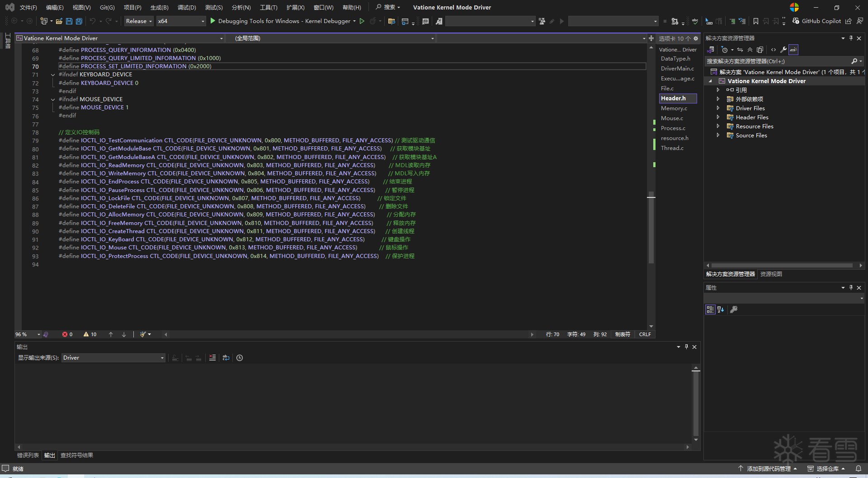
Task: Click the Alphabetical sort icon in Properties panel
Action: 721,309
